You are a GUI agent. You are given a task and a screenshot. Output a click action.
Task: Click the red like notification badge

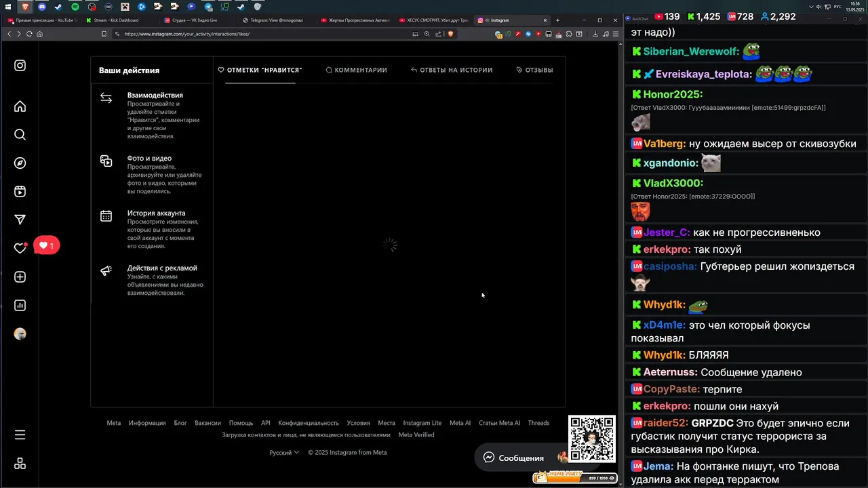(x=46, y=245)
